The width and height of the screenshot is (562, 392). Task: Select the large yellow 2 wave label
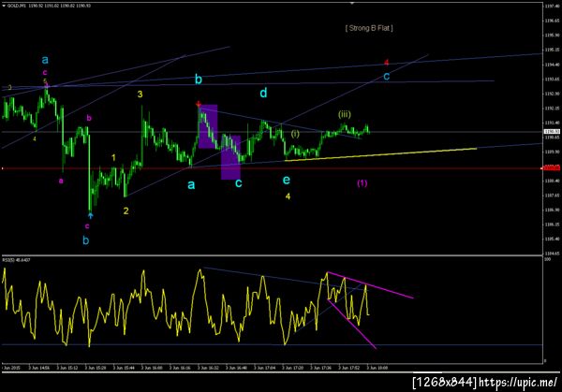pyautogui.click(x=126, y=211)
